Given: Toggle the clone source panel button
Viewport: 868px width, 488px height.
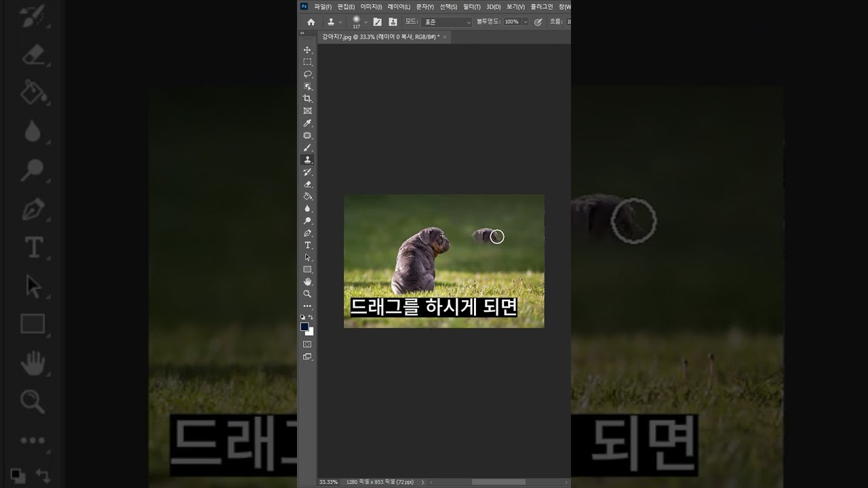Looking at the screenshot, I should [393, 22].
